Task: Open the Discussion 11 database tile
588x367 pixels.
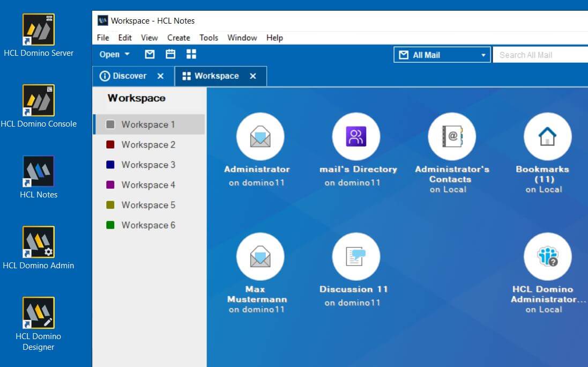Action: coord(356,256)
